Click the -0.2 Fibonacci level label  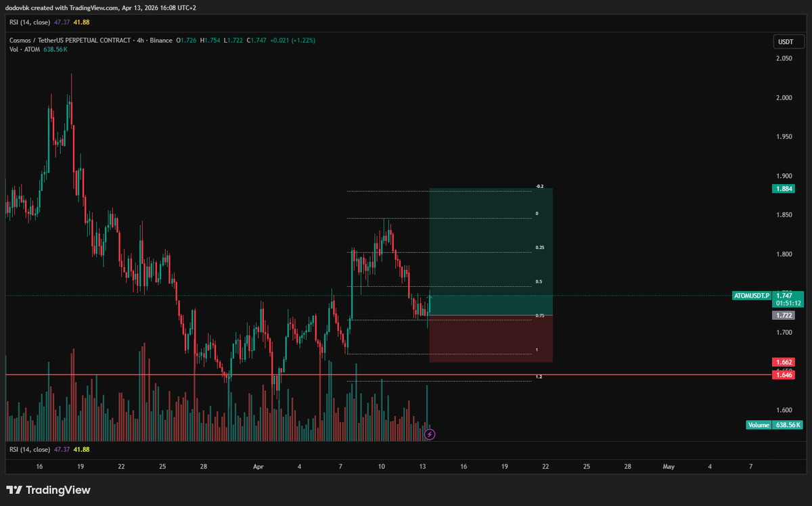pyautogui.click(x=539, y=186)
